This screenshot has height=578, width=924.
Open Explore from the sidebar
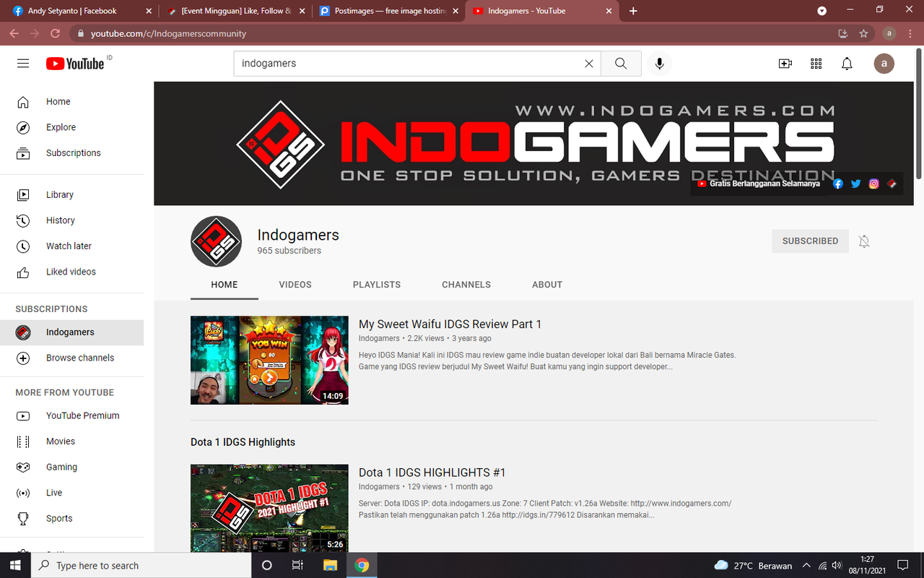click(x=72, y=127)
